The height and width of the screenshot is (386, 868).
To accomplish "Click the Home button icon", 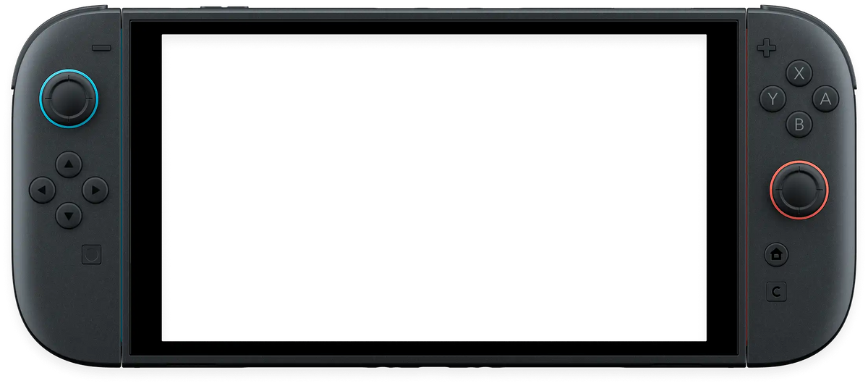I will pyautogui.click(x=776, y=254).
